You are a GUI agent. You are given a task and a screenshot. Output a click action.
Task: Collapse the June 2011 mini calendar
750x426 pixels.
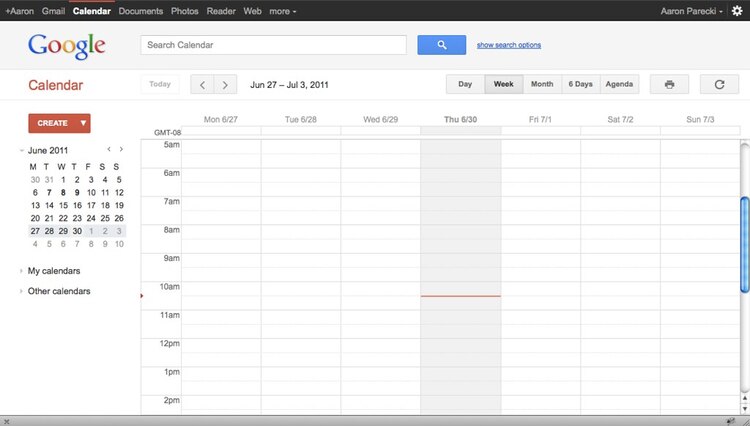point(22,150)
